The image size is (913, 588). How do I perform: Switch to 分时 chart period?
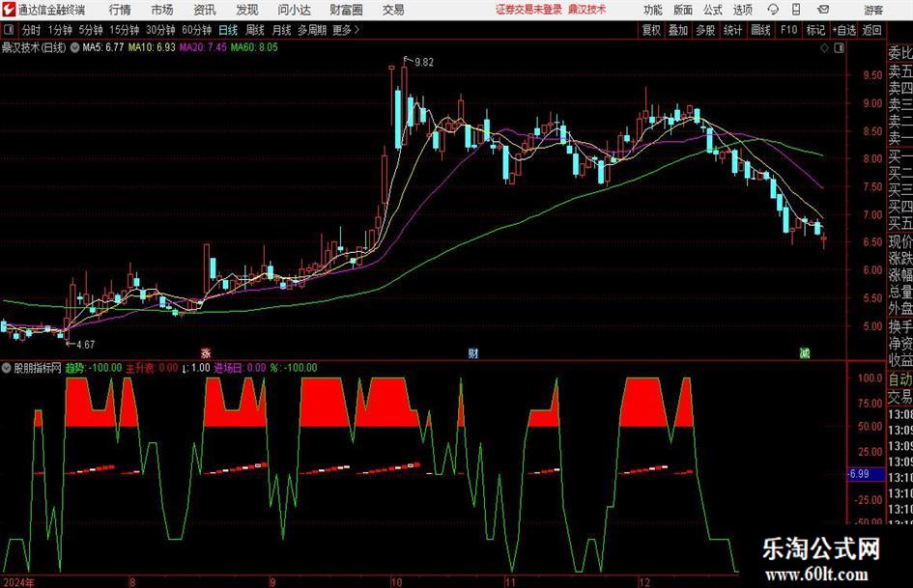[x=32, y=30]
